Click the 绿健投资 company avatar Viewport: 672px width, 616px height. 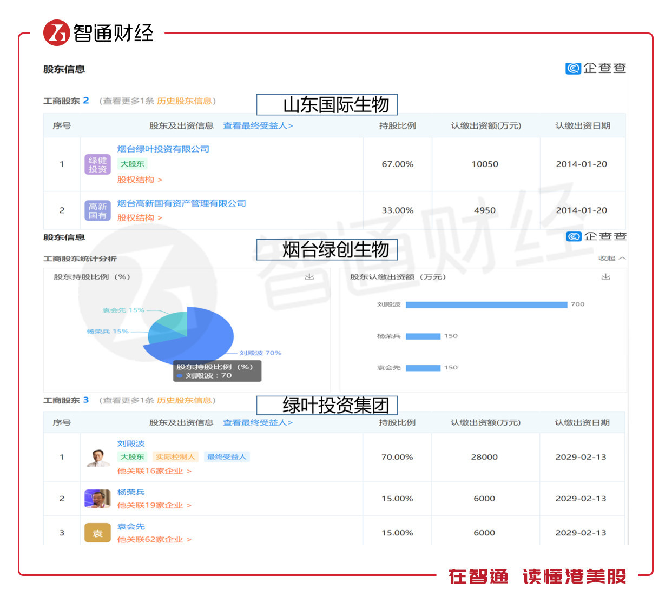[97, 164]
